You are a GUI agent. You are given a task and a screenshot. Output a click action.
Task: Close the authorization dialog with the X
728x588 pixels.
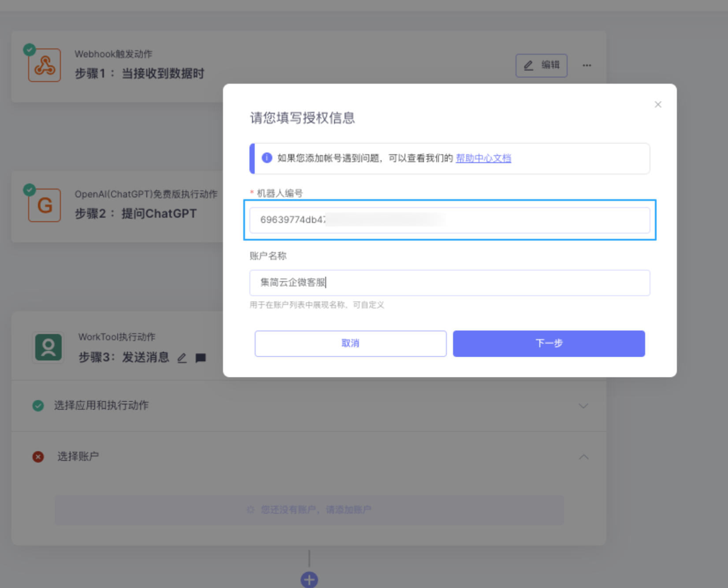[658, 104]
